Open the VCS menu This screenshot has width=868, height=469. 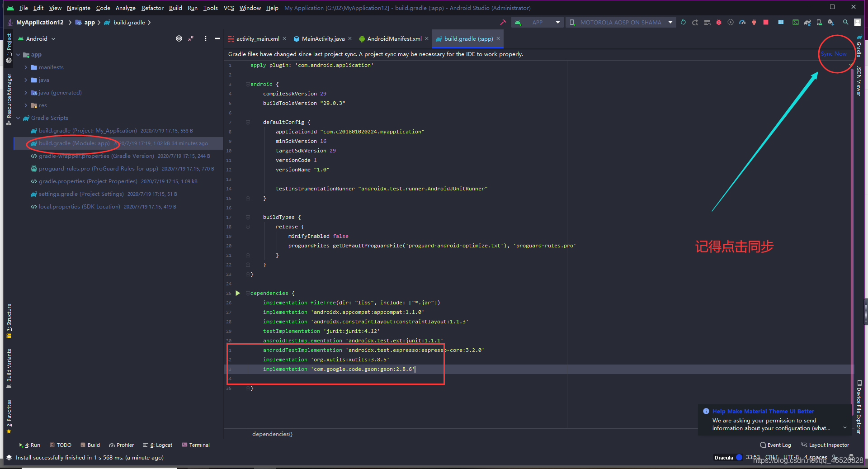click(229, 8)
